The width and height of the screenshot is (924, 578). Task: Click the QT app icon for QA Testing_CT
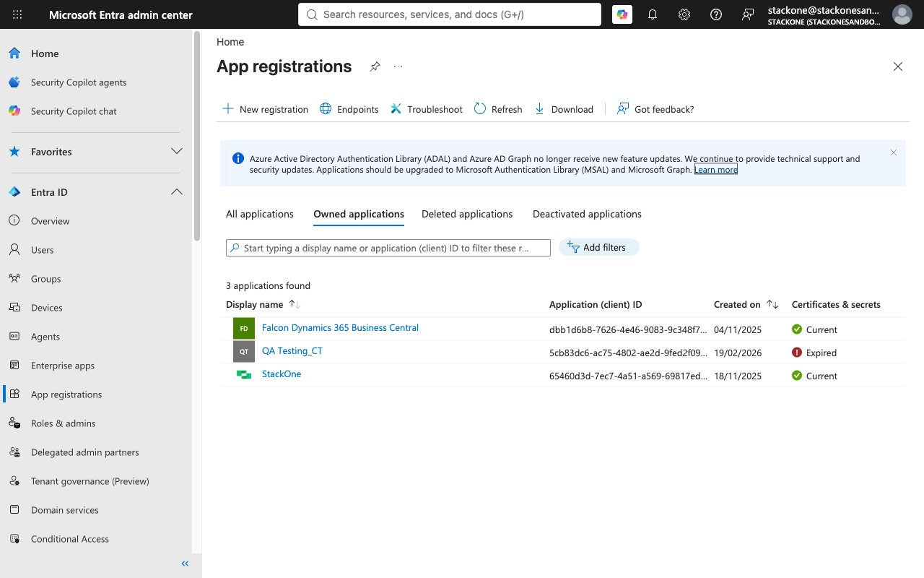244,352
